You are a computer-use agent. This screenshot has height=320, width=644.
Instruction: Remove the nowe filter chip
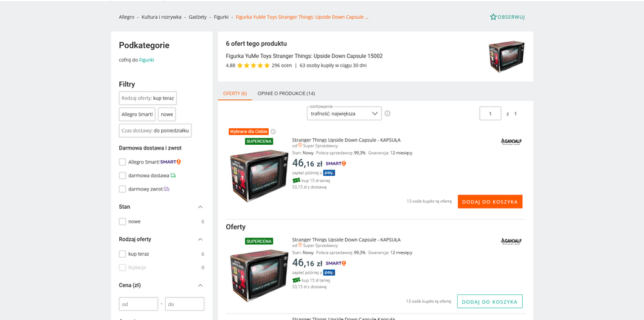pyautogui.click(x=167, y=115)
